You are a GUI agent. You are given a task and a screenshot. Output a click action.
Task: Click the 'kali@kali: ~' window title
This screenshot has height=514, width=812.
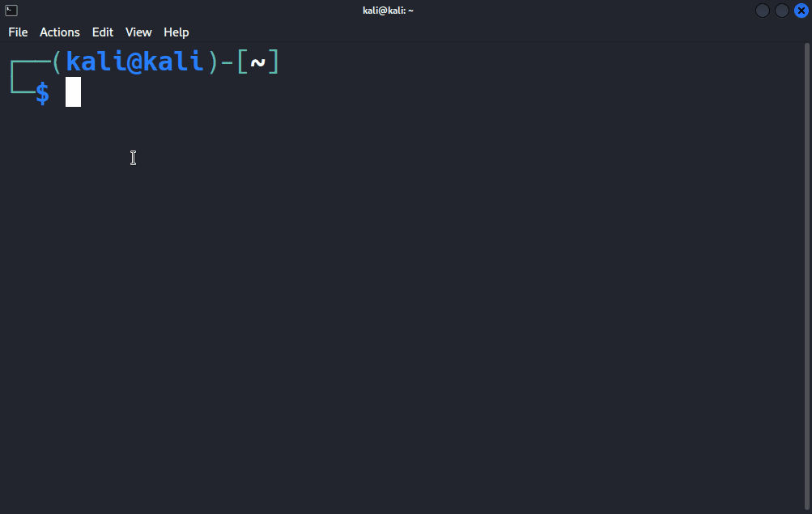coord(388,11)
